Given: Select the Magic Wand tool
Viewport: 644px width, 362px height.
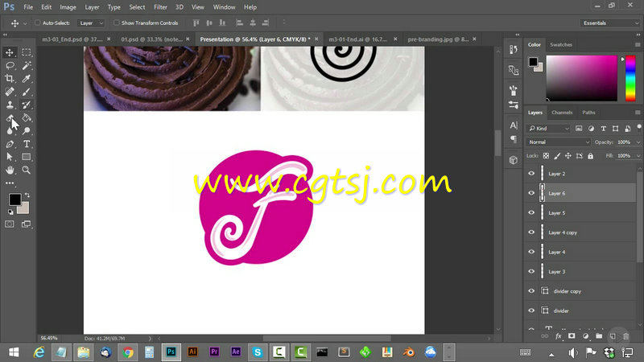Looking at the screenshot, I should [x=27, y=66].
